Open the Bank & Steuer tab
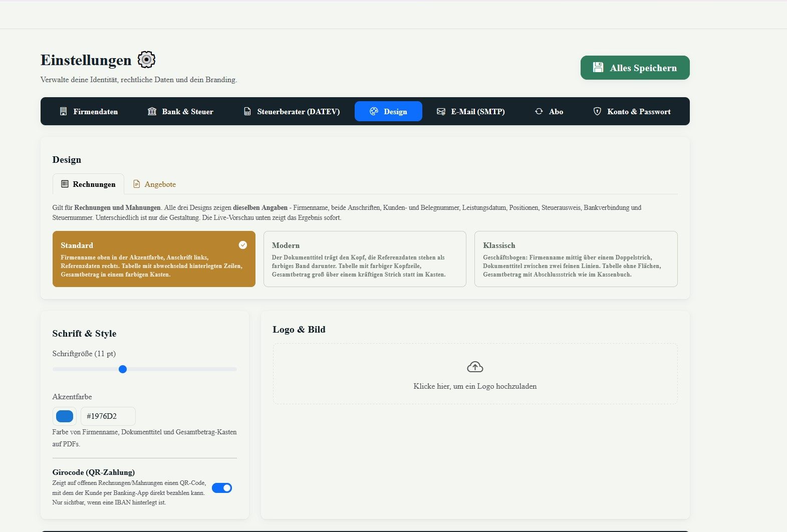The width and height of the screenshot is (787, 532). (180, 111)
